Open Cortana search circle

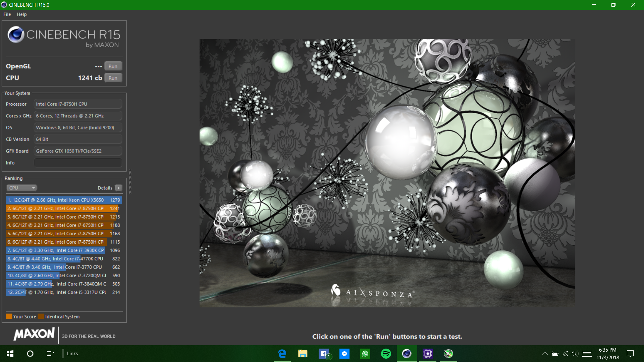point(30,354)
